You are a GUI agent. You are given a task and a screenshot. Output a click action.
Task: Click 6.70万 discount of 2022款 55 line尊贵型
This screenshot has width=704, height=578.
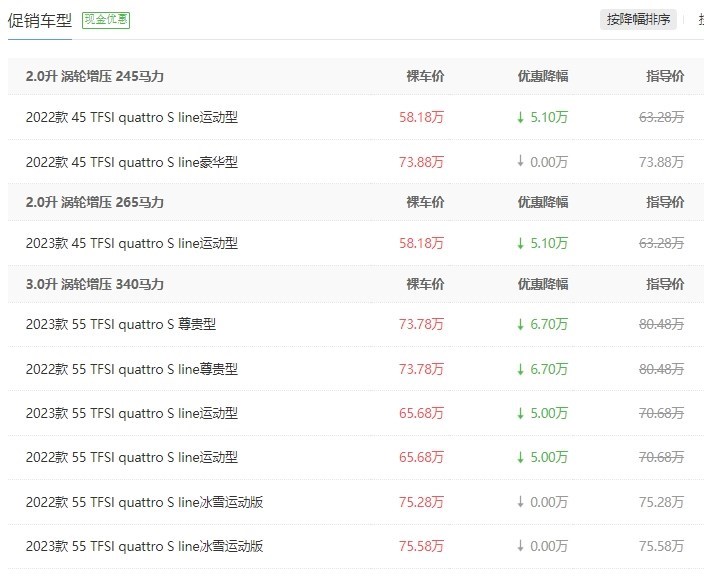tap(542, 369)
